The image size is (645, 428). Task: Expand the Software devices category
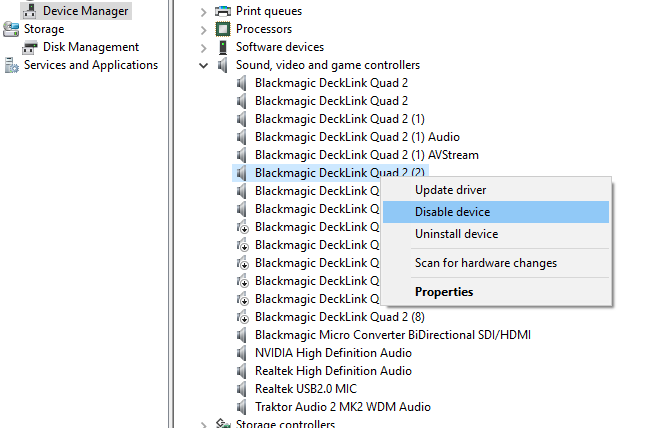(203, 48)
